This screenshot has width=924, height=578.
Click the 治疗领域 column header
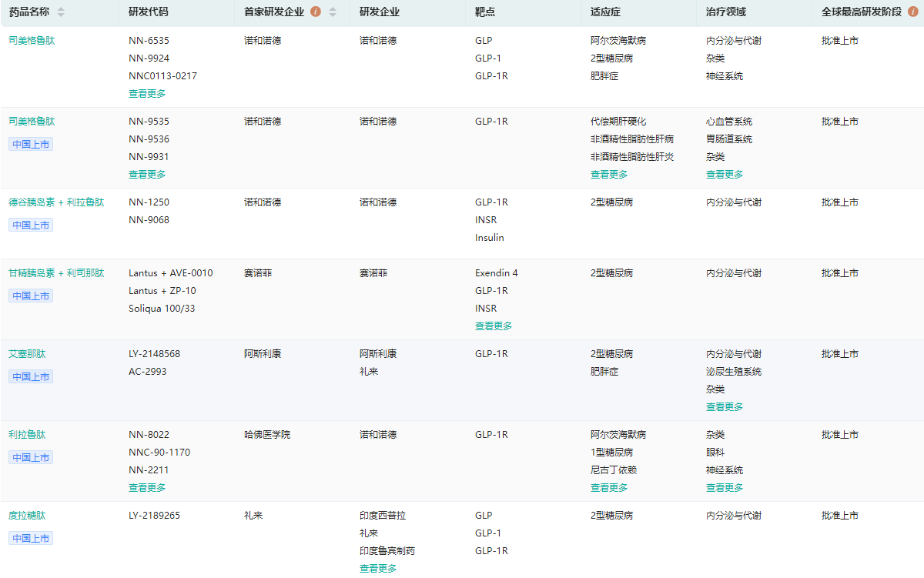point(725,12)
